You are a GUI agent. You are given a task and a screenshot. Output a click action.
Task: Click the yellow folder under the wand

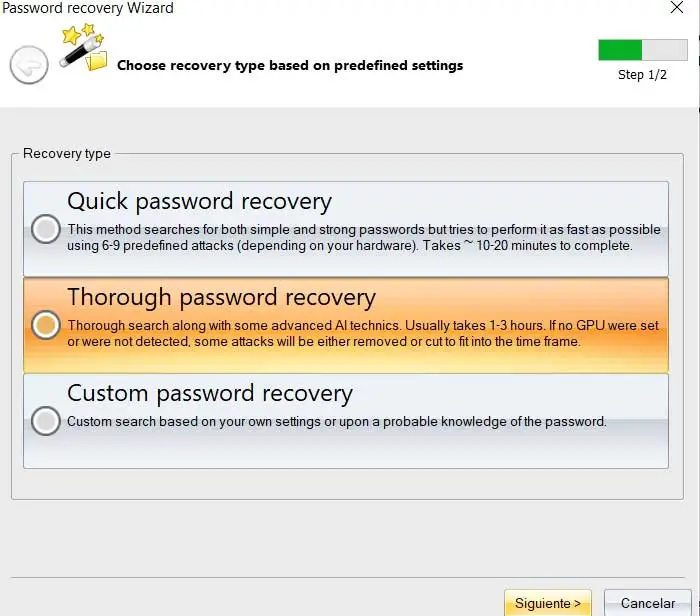pos(96,62)
